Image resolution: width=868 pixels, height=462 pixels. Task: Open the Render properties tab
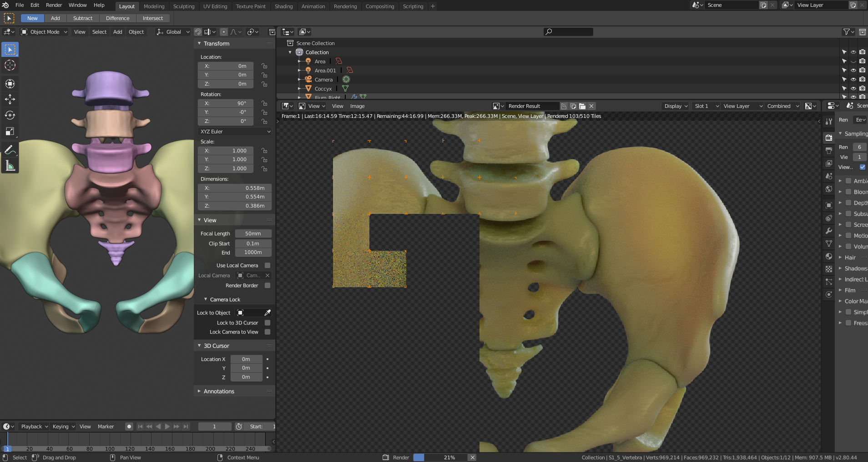(829, 137)
